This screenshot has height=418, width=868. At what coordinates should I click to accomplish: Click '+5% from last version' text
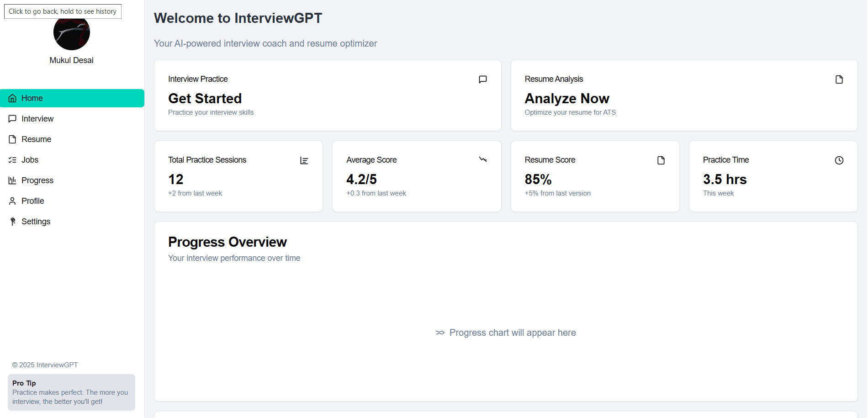557,193
